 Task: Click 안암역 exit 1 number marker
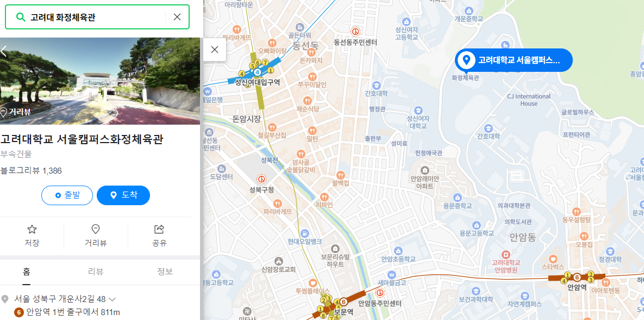tap(567, 274)
